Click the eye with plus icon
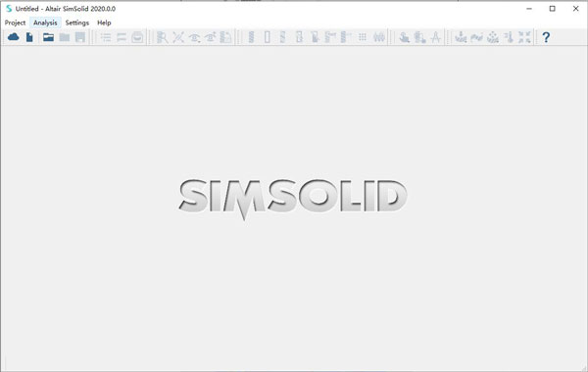Screen dimensions: 588x372 pos(210,37)
